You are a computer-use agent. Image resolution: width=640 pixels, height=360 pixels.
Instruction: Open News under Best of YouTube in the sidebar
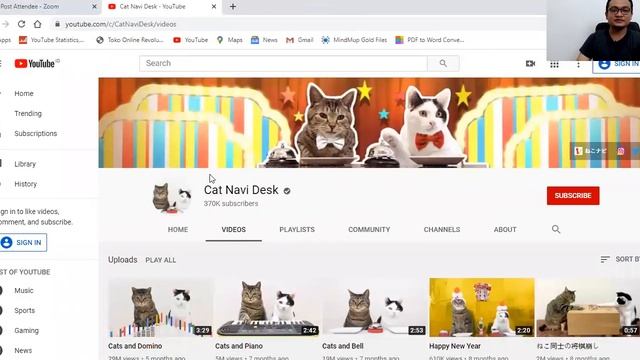[23, 351]
